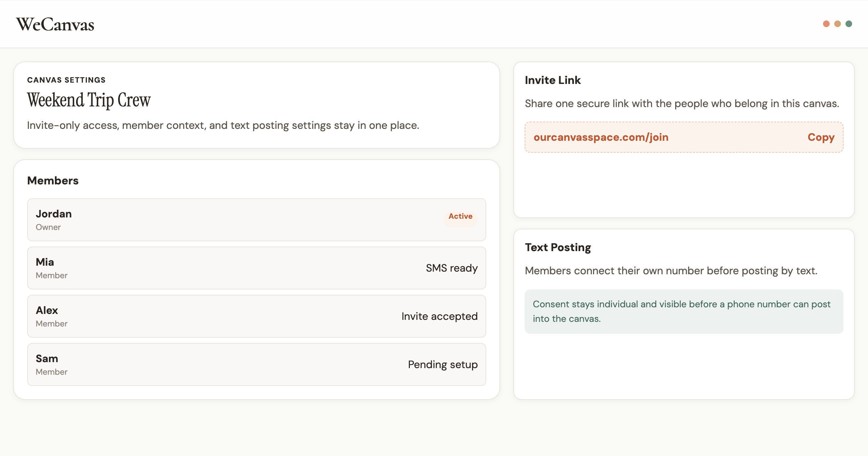Click the Weekend Trip Crew title

(89, 100)
